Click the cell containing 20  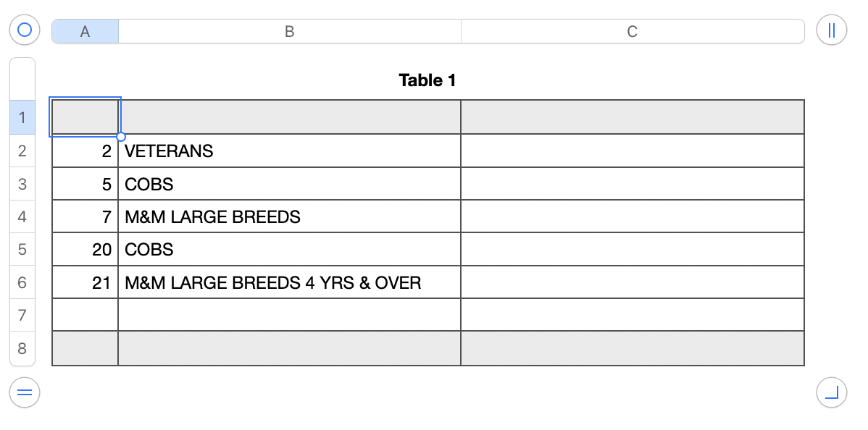point(85,250)
